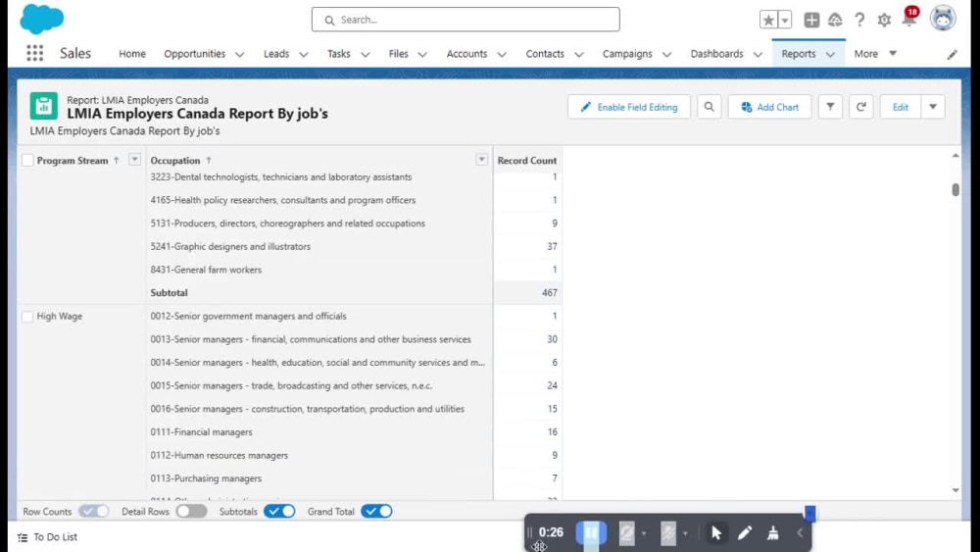Click the favorites star icon
Image resolution: width=980 pixels, height=552 pixels.
click(768, 20)
